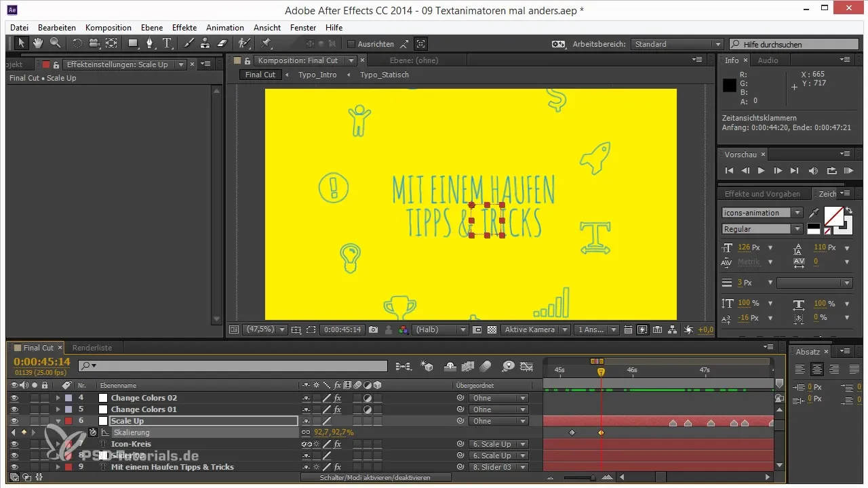Open the Typo_Intro composition breadcrumb
This screenshot has width=868, height=488.
pos(317,75)
